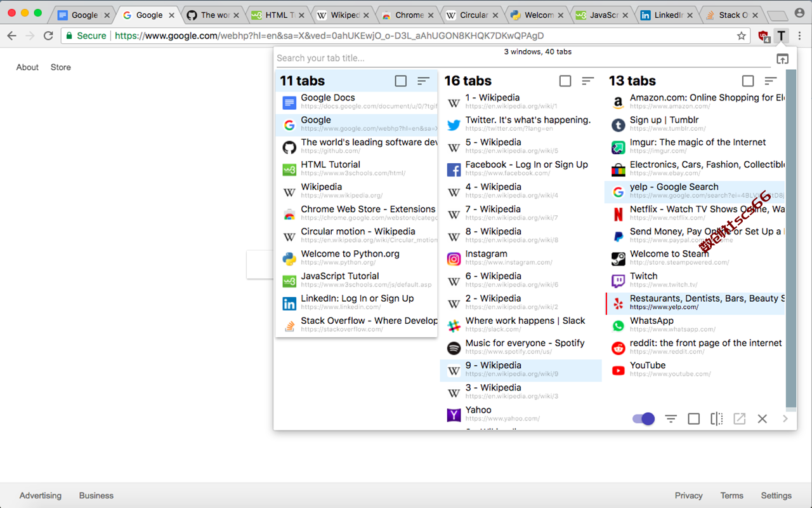Click the ad blocker extension icon

coord(764,36)
